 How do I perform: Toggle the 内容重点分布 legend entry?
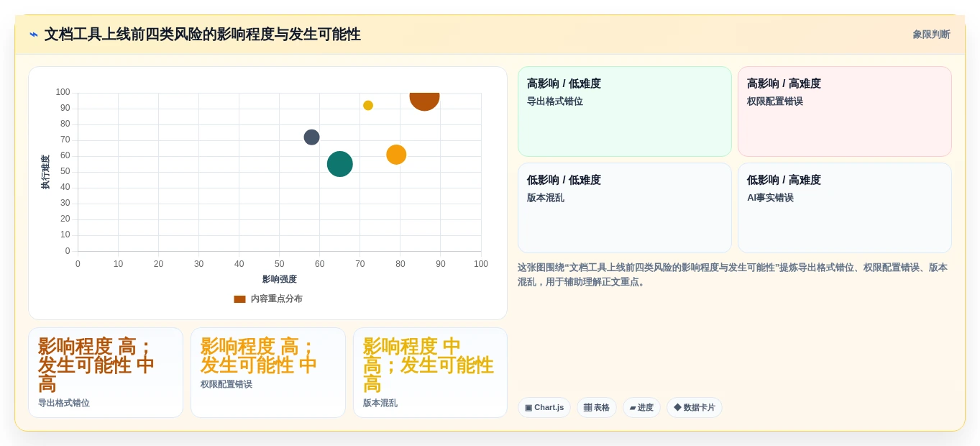coord(268,299)
